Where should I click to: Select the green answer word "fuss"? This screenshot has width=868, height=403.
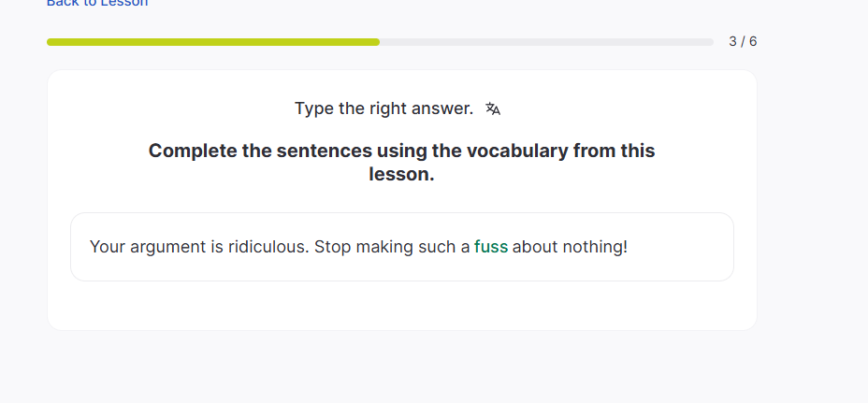[491, 247]
